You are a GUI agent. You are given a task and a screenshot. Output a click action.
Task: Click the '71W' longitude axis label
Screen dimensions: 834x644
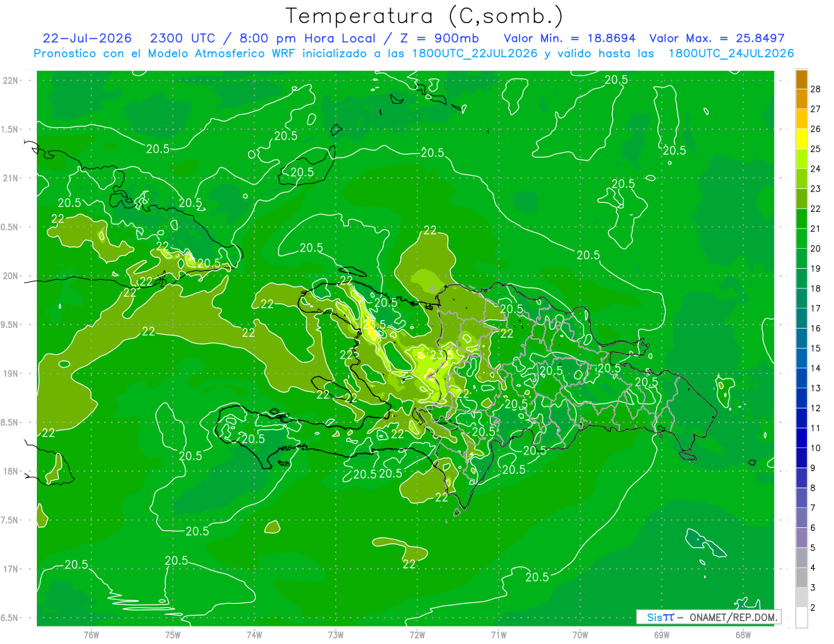click(x=498, y=634)
